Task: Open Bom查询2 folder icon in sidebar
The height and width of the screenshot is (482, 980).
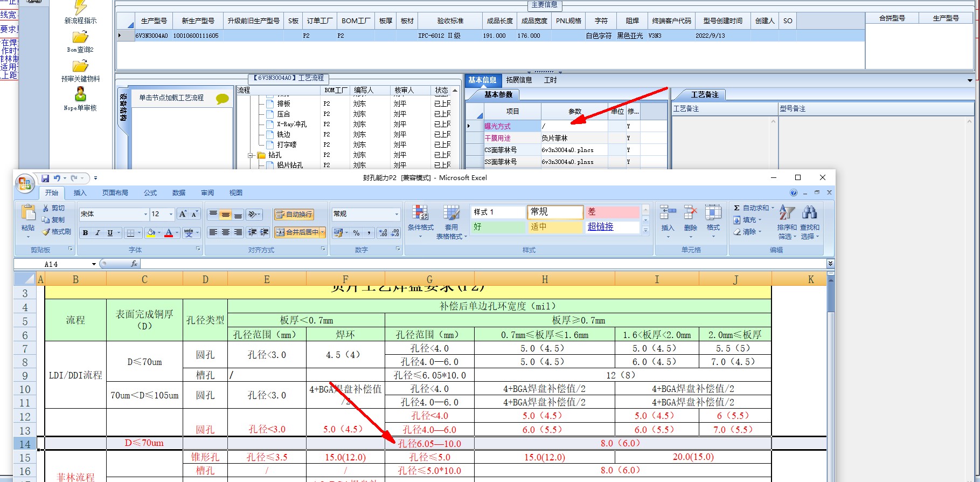Action: (80, 37)
